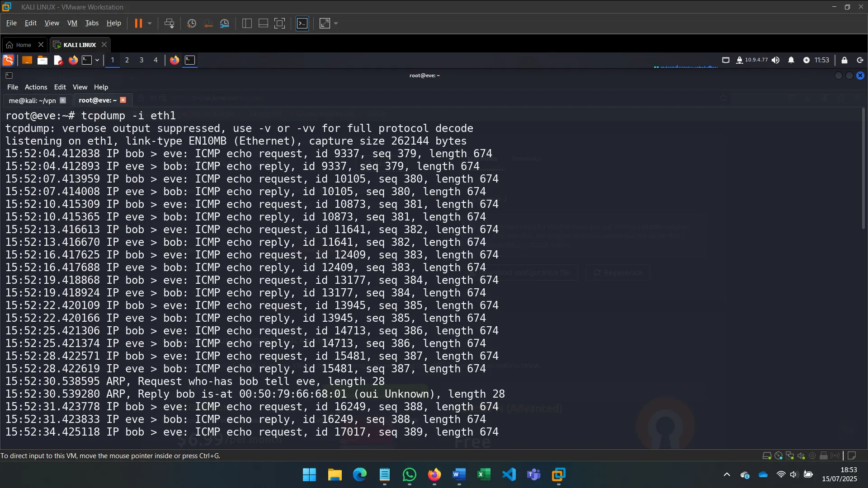Switch to the me@kali:~/vpn terminal tab
This screenshot has height=488, width=868.
(32, 100)
